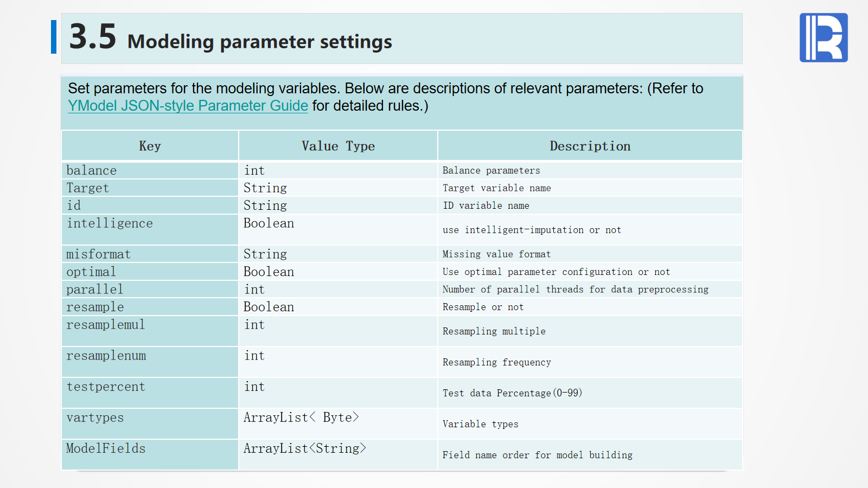Select the 'Resampling frequency' description cell
This screenshot has height=488, width=868.
click(x=496, y=362)
